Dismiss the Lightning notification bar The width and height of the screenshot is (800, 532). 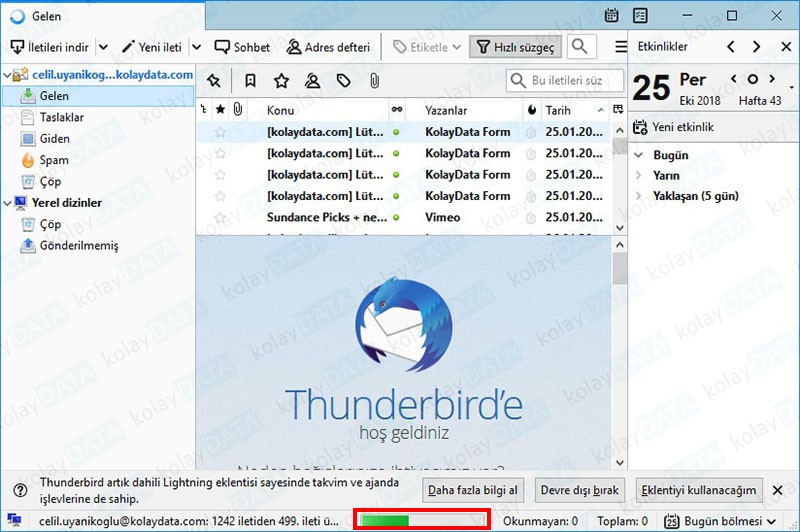tap(778, 490)
